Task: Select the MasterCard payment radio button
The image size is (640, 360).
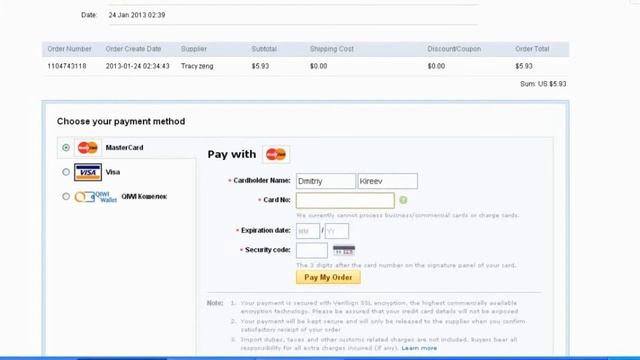Action: (66, 148)
